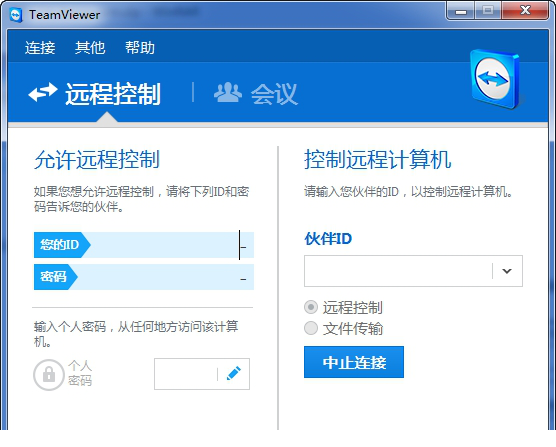Select the 远程控制 radio button

click(x=311, y=307)
